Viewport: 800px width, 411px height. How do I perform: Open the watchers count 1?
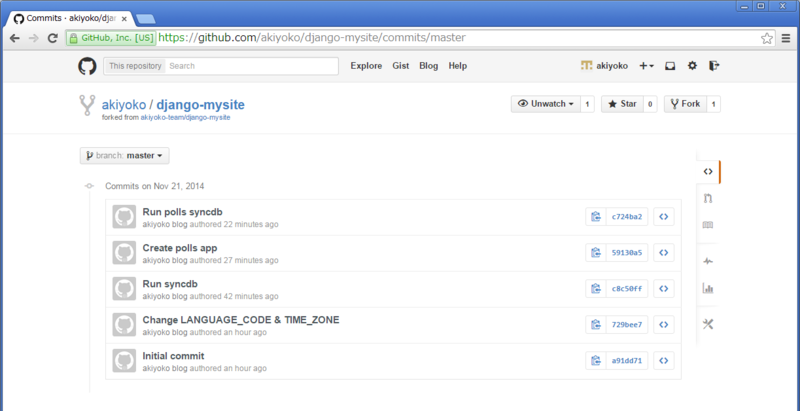587,104
